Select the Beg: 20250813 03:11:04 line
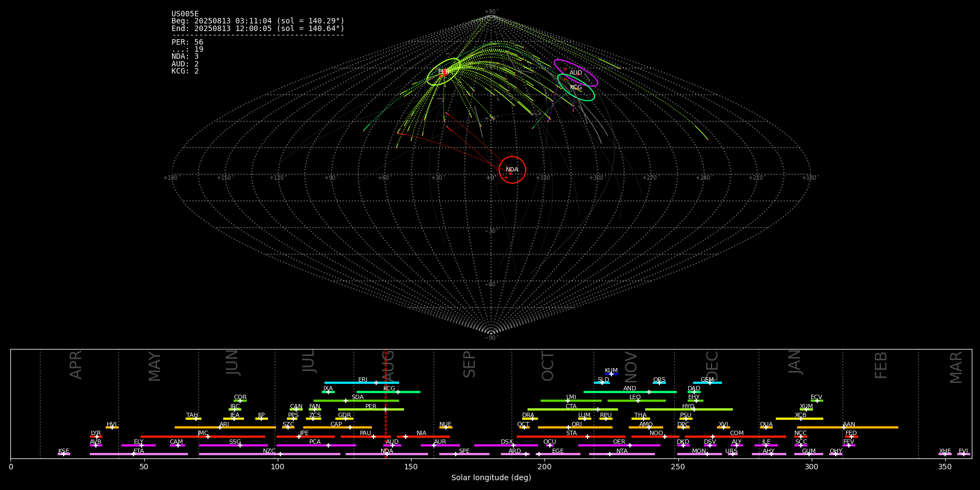Image resolution: width=980 pixels, height=490 pixels. pos(258,21)
